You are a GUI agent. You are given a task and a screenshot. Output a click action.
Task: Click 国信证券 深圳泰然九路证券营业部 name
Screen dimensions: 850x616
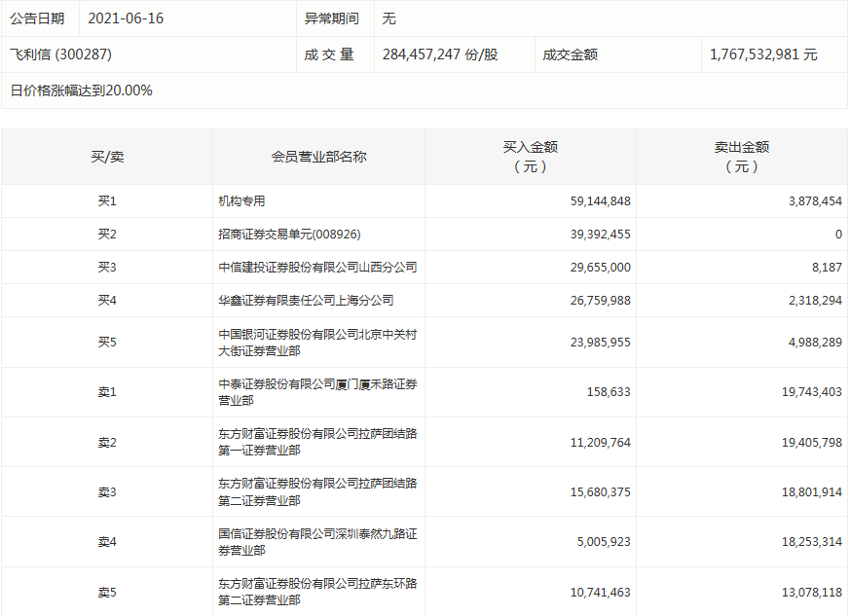[x=317, y=542]
